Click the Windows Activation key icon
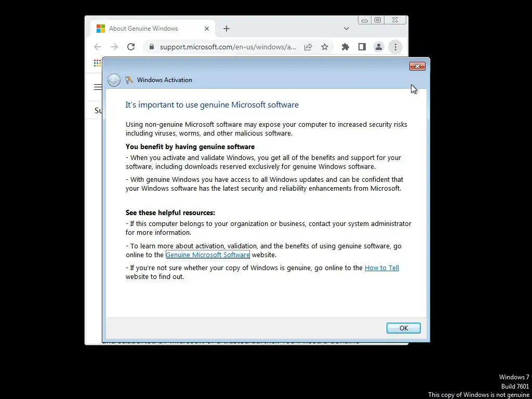This screenshot has height=399, width=532. pos(129,79)
